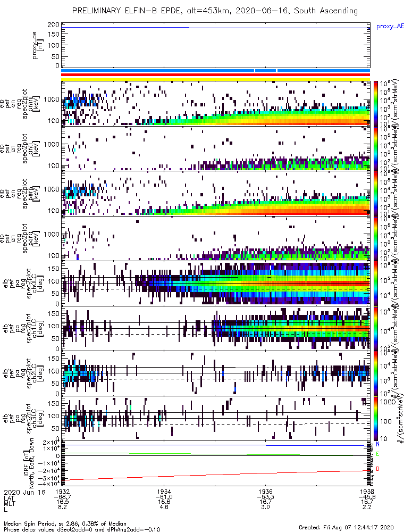Click the ch0LC panel color bar

376,284
